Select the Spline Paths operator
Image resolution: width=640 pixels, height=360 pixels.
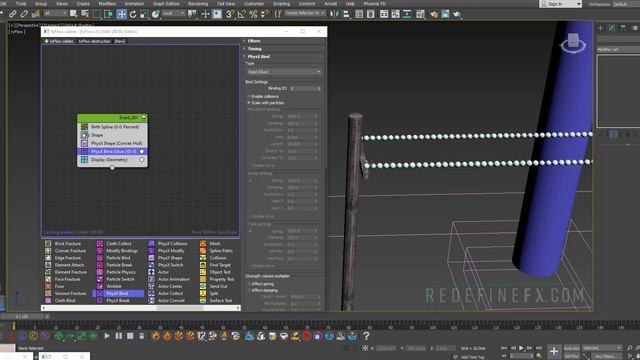click(x=216, y=251)
